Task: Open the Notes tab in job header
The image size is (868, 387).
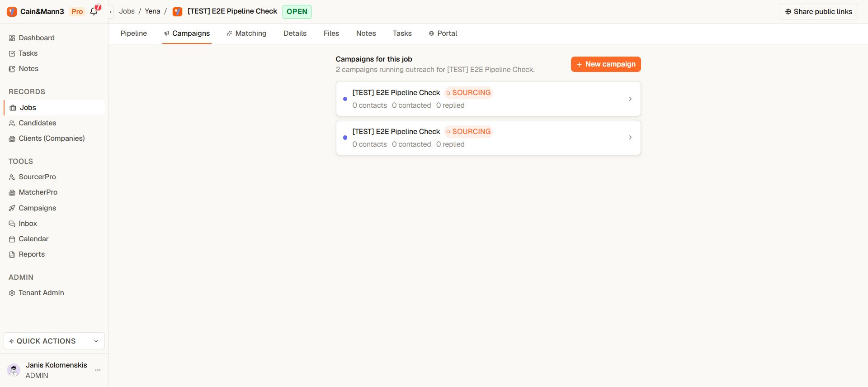Action: pyautogui.click(x=366, y=33)
